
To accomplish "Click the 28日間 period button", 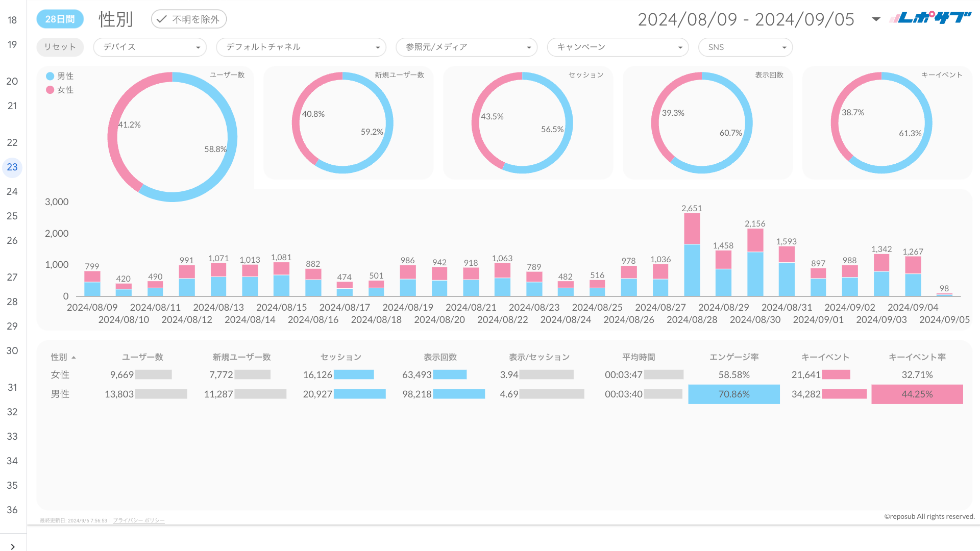I will (x=60, y=19).
